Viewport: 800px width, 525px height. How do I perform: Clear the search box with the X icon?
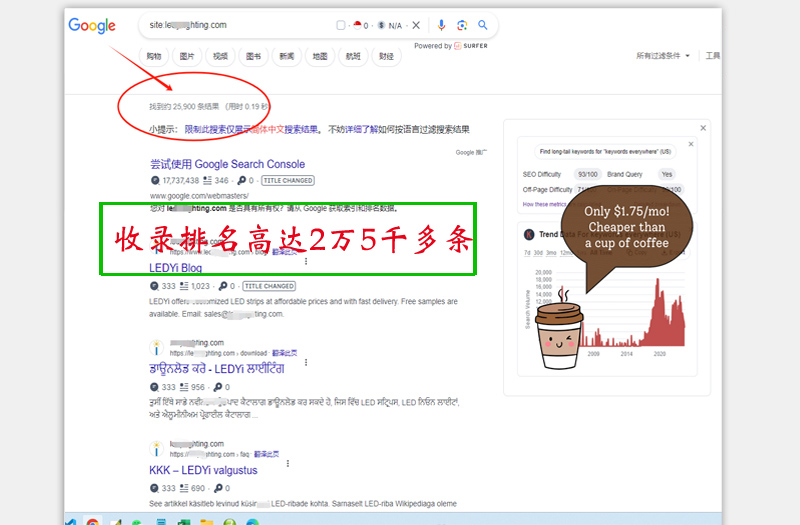point(416,25)
